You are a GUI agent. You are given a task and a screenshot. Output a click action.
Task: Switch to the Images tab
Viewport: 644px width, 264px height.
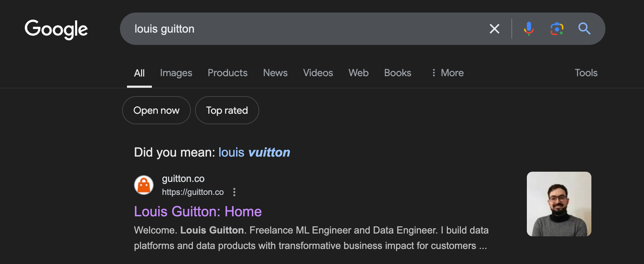pyautogui.click(x=176, y=73)
